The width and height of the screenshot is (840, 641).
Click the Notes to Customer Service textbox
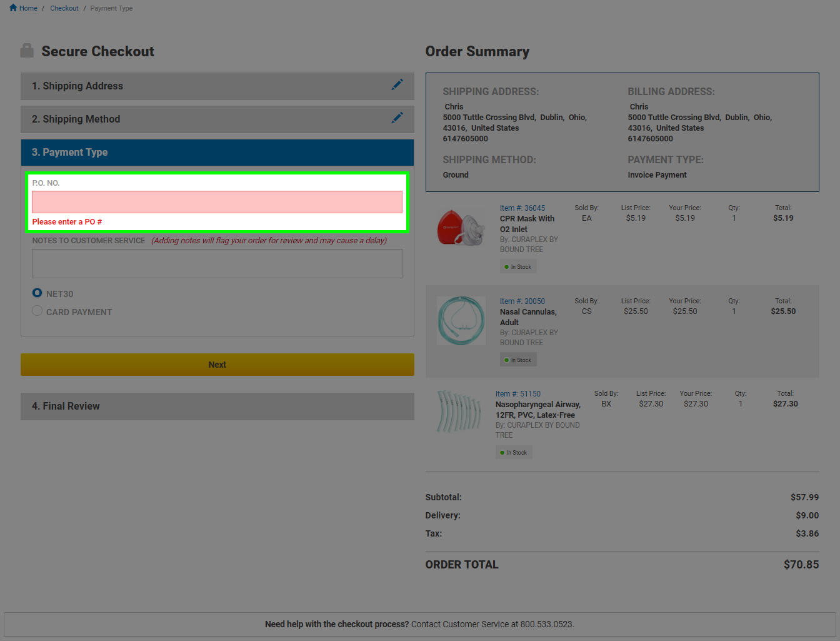point(217,264)
